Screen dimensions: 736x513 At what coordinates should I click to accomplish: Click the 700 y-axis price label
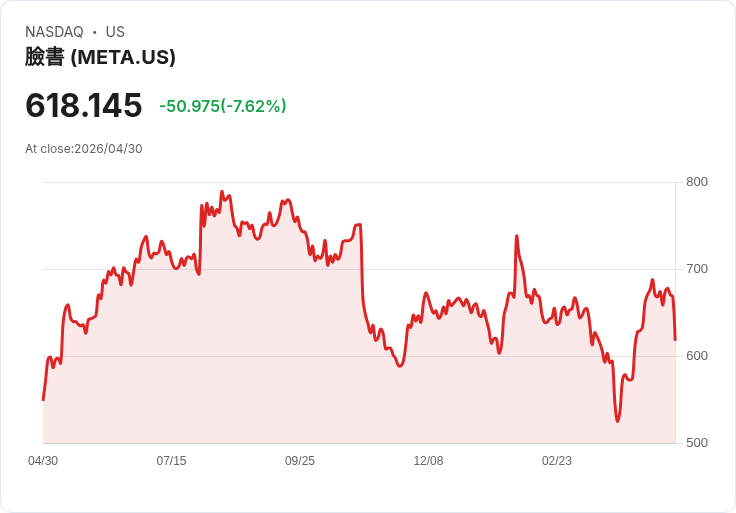(x=697, y=269)
